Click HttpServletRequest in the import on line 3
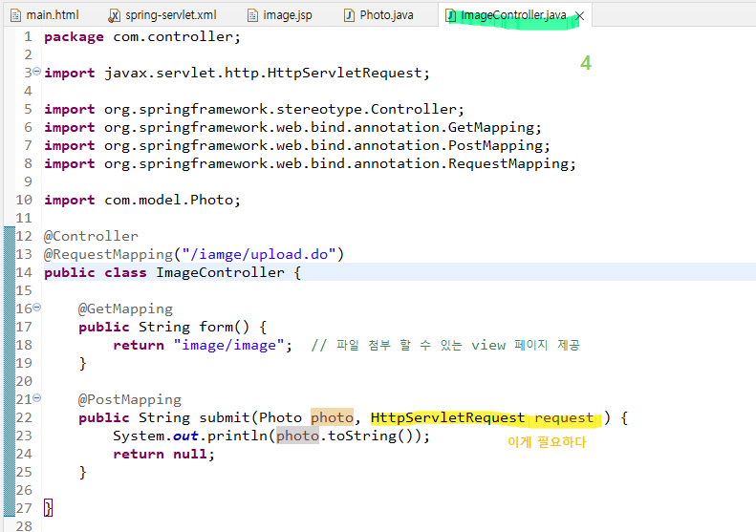Viewport: 756px width, 532px height. coord(344,73)
